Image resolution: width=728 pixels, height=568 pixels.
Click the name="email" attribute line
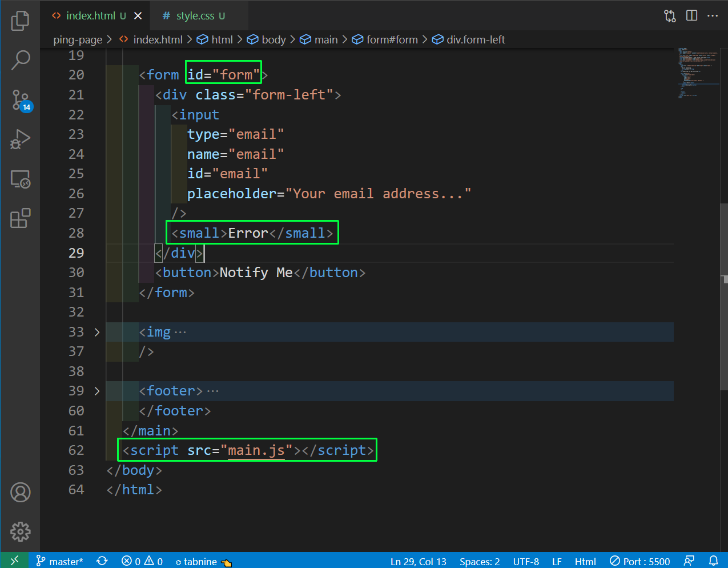pyautogui.click(x=236, y=154)
